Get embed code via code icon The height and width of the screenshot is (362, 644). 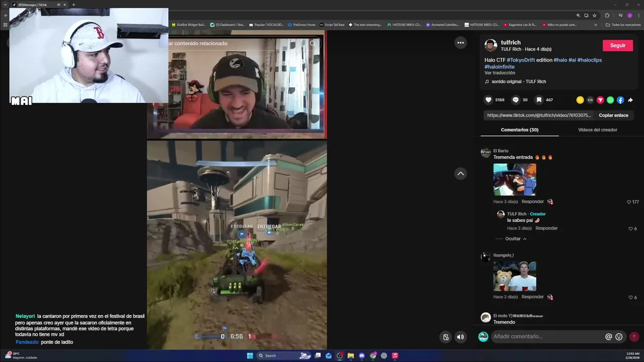pos(590,100)
